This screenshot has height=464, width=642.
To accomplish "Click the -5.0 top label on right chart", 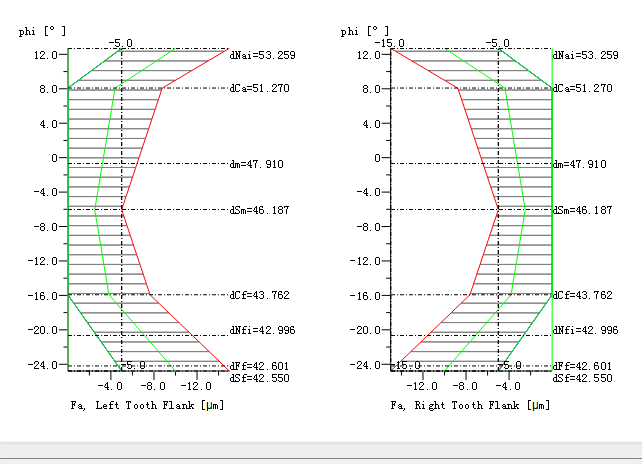I will (498, 43).
